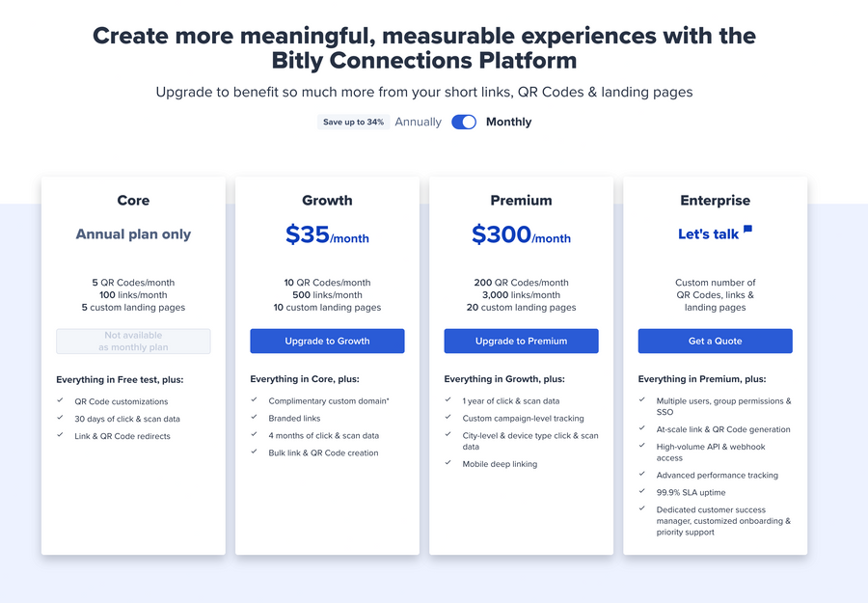Click the checkmark beside "Mobile deep linking"
This screenshot has width=868, height=603.
point(448,464)
